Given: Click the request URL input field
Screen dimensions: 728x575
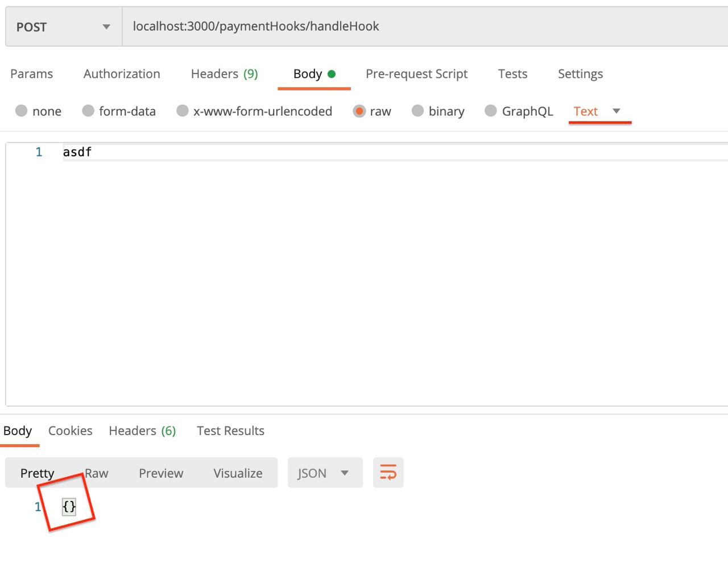Looking at the screenshot, I should [421, 27].
